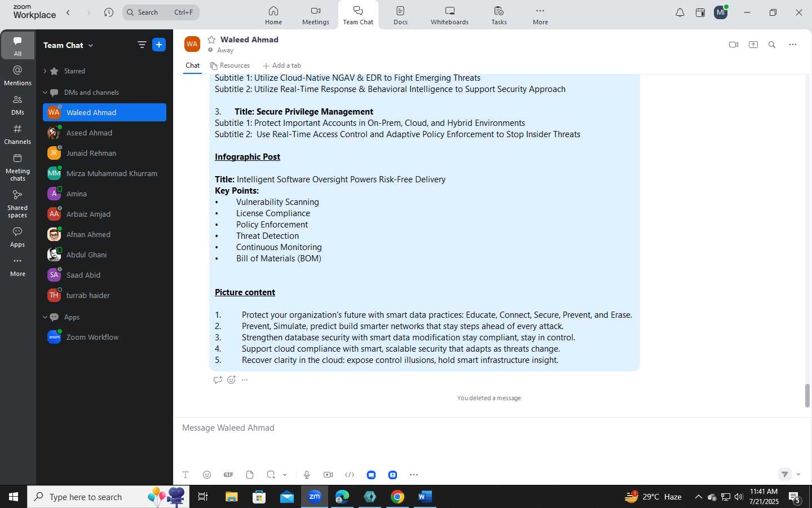Open the Home tab
This screenshot has width=812, height=508.
tap(273, 15)
